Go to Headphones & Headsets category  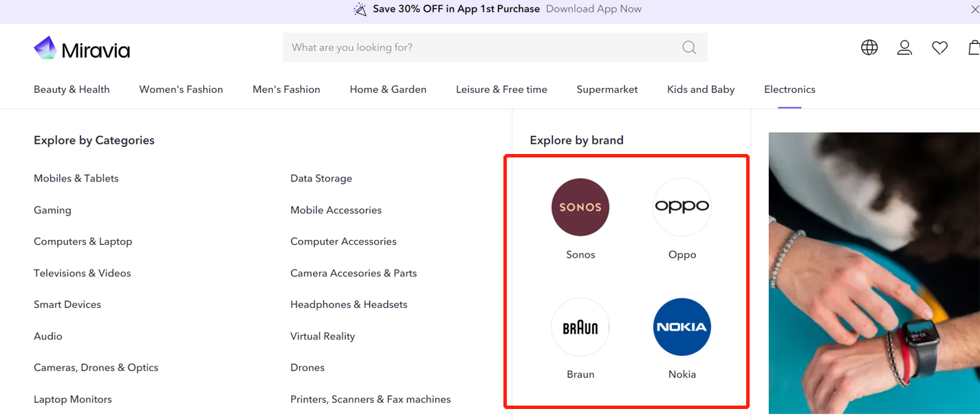349,305
